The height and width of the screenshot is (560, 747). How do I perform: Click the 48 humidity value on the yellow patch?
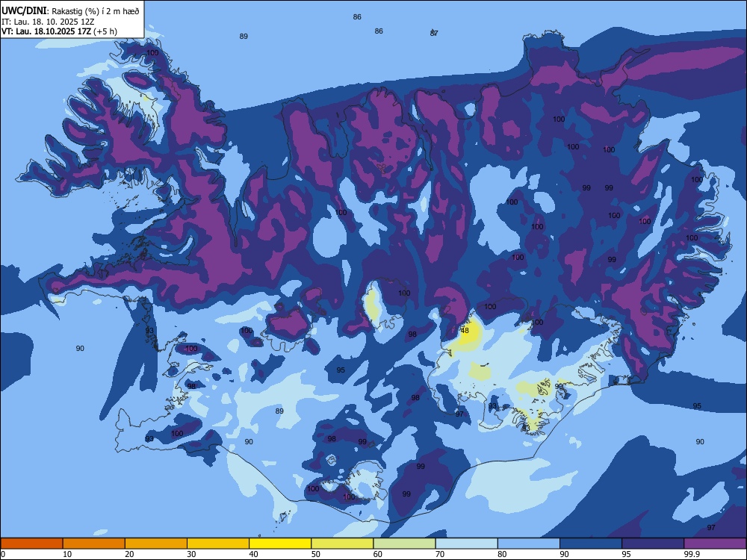465,331
